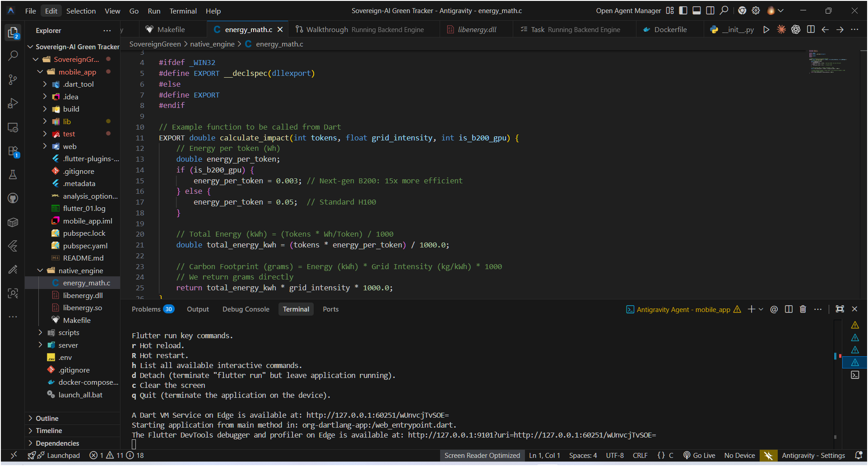
Task: Click the No Device selector
Action: [x=739, y=456]
